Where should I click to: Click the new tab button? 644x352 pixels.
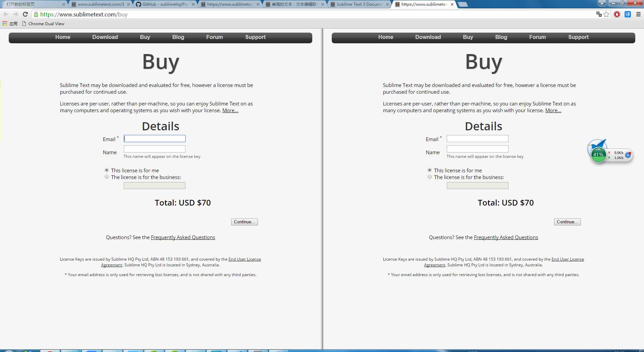click(463, 4)
